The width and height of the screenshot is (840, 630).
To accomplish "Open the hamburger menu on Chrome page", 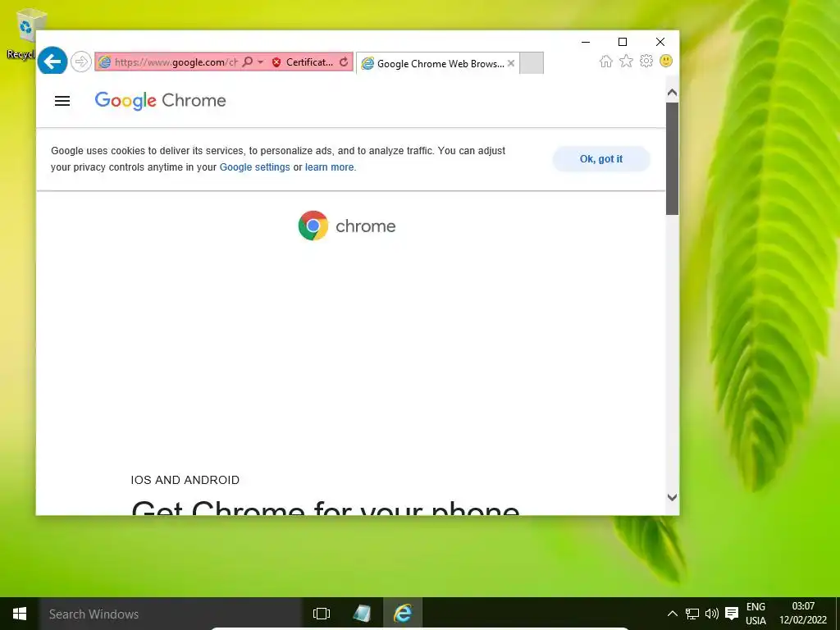I will point(62,101).
